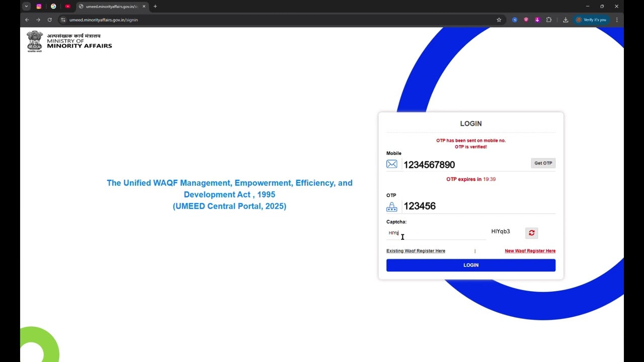Click the lock icon beside OTP field
The image size is (644, 362).
coord(392,207)
